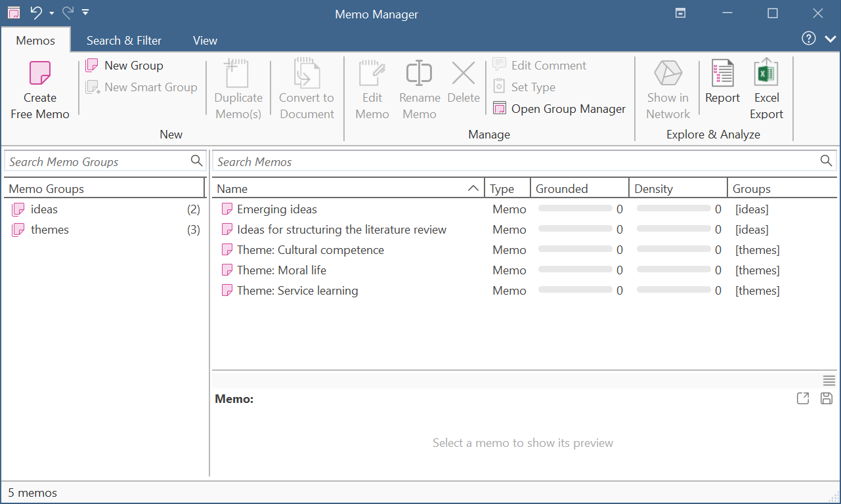Open the Report tool
This screenshot has width=841, height=504.
(x=722, y=73)
